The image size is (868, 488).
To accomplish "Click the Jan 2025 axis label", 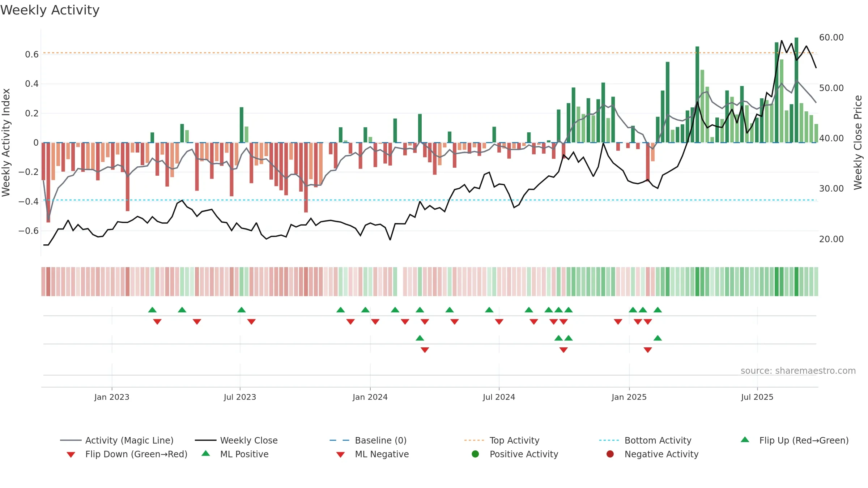I will point(629,397).
